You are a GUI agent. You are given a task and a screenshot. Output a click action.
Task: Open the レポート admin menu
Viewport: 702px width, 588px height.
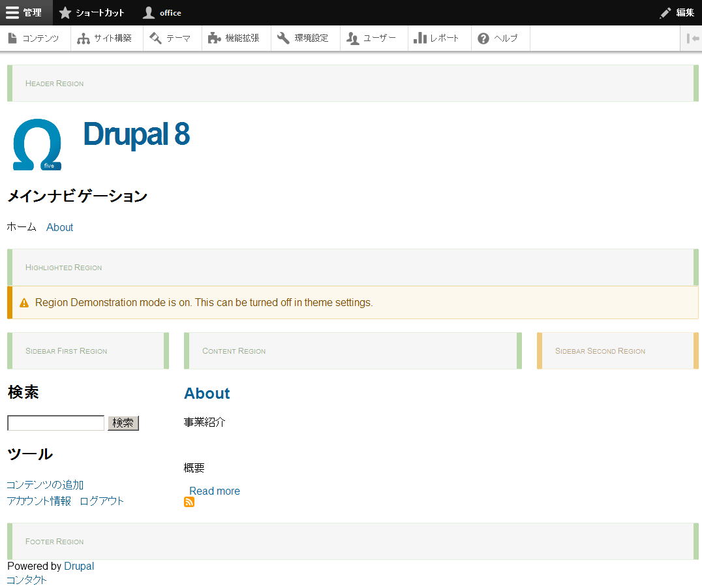(x=440, y=39)
